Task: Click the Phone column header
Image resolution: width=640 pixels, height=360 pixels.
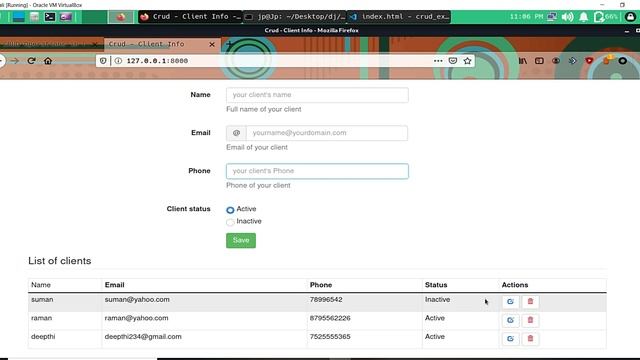Action: click(321, 285)
